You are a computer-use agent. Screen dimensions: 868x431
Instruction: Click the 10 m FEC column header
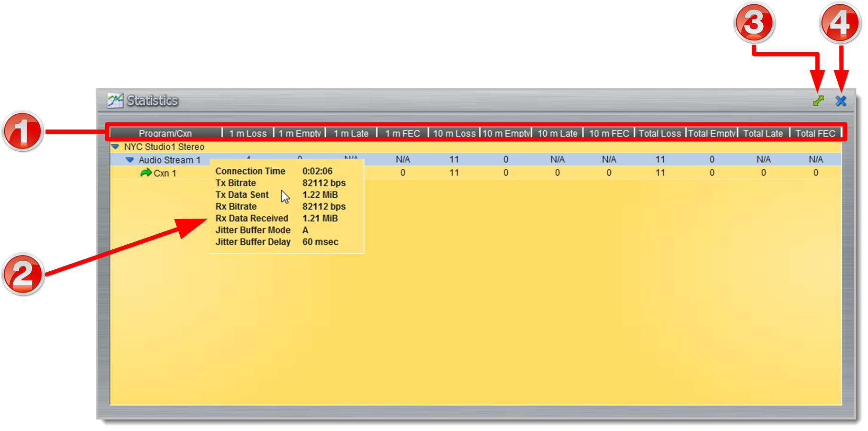coord(609,134)
